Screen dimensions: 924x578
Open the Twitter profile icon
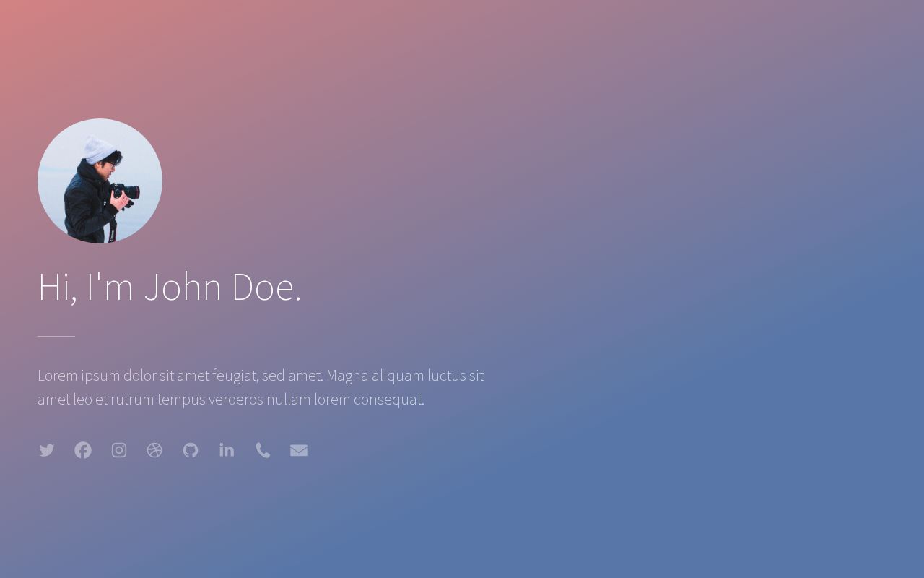[x=47, y=451]
